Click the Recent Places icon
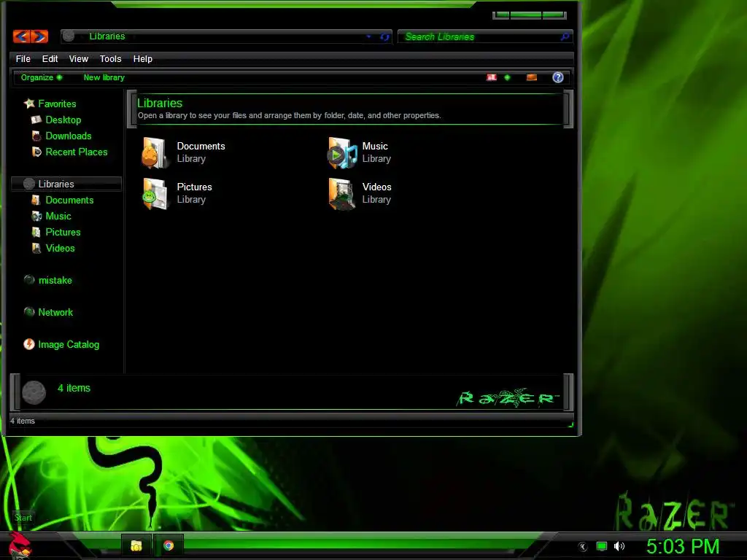This screenshot has width=747, height=560. 36,152
